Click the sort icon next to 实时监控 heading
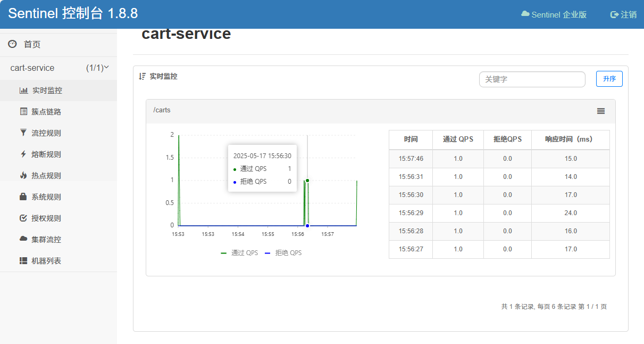This screenshot has width=644, height=344. click(142, 76)
